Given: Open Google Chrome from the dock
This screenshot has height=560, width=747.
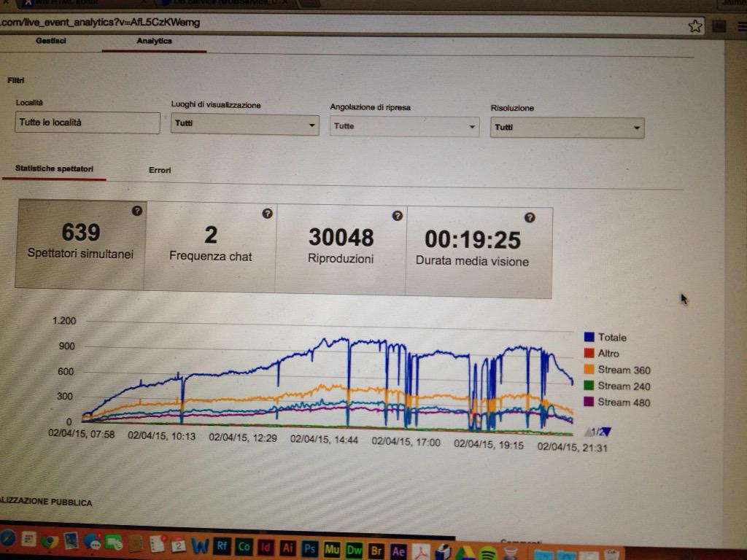Looking at the screenshot, I should (x=50, y=542).
